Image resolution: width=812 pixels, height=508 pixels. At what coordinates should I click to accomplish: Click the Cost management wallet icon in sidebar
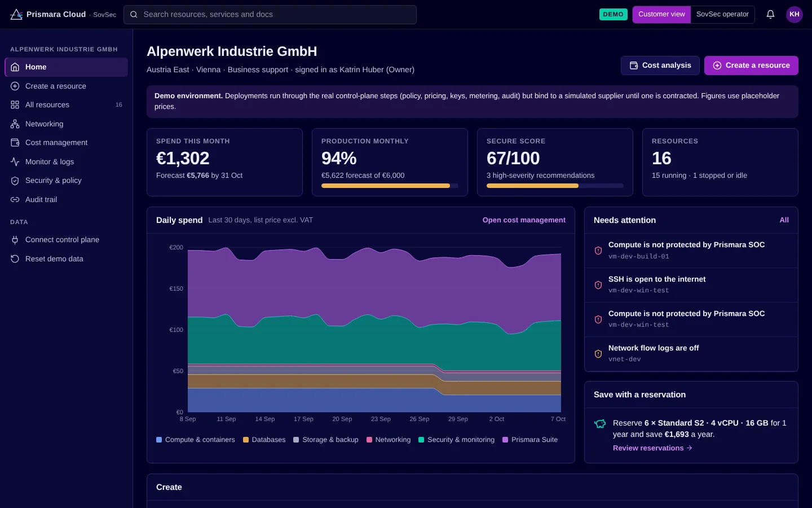[15, 143]
